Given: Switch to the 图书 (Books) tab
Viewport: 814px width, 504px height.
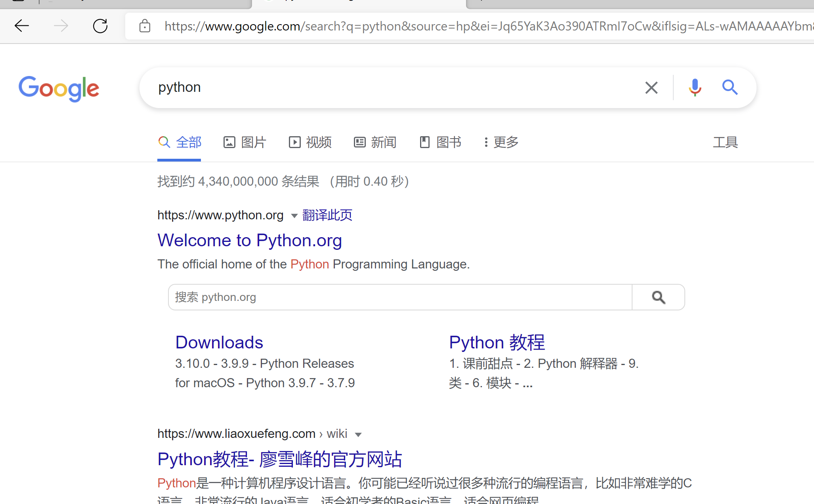Looking at the screenshot, I should click(x=440, y=142).
